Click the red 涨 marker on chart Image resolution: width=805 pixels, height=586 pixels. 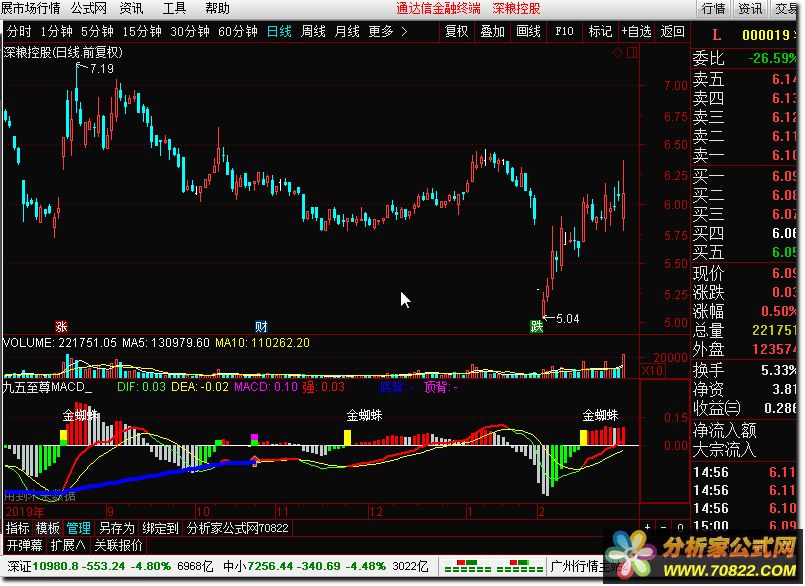[x=61, y=326]
